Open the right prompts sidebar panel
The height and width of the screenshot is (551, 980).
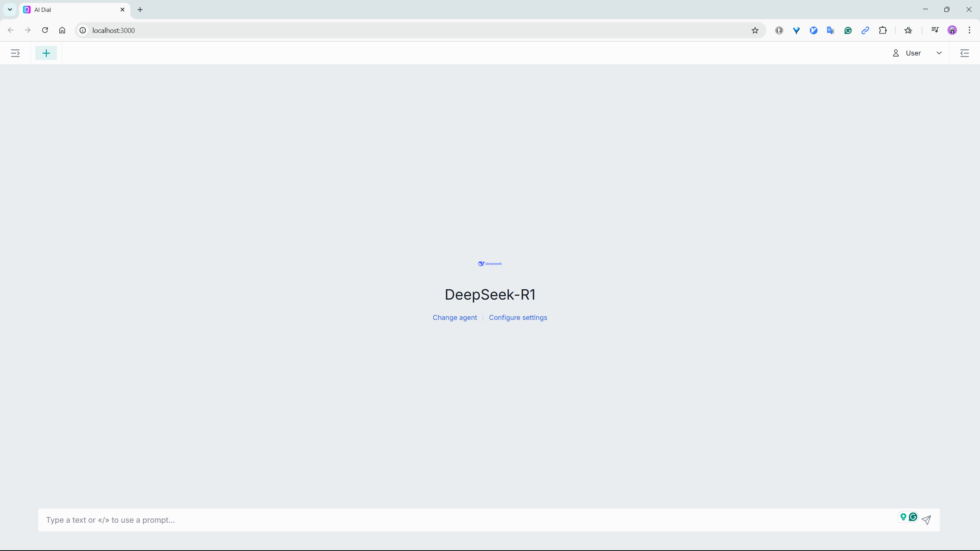[x=964, y=53]
